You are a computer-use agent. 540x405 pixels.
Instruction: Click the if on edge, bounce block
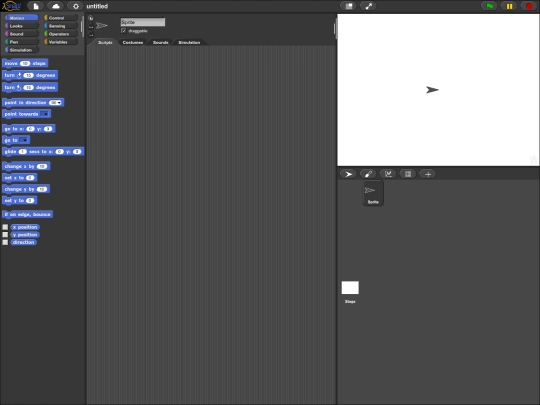coord(28,214)
